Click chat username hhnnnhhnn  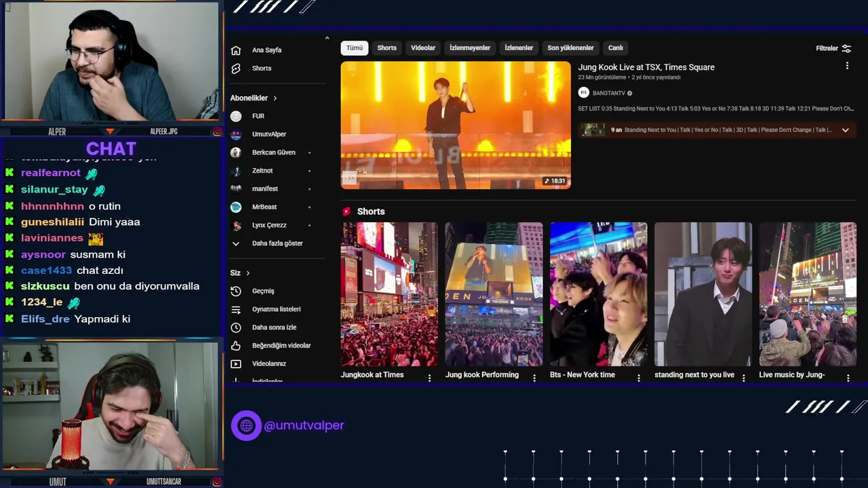point(53,206)
